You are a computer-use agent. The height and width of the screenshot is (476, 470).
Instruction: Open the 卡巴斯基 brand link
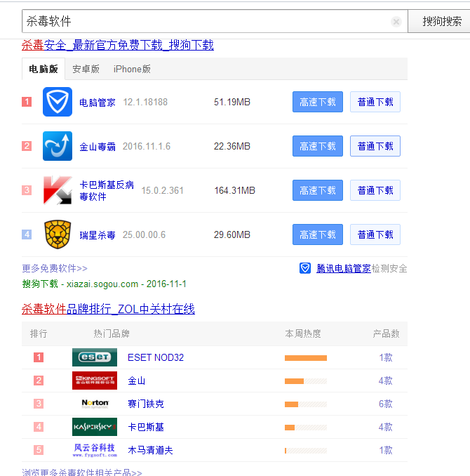click(146, 427)
